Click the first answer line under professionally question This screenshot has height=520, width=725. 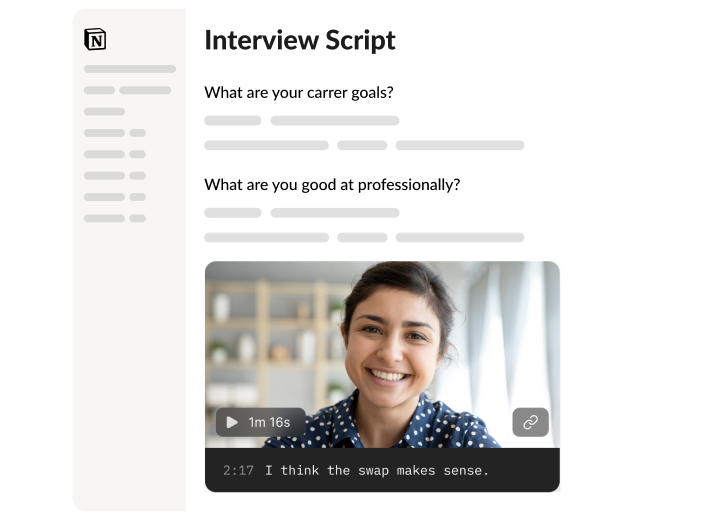point(302,213)
